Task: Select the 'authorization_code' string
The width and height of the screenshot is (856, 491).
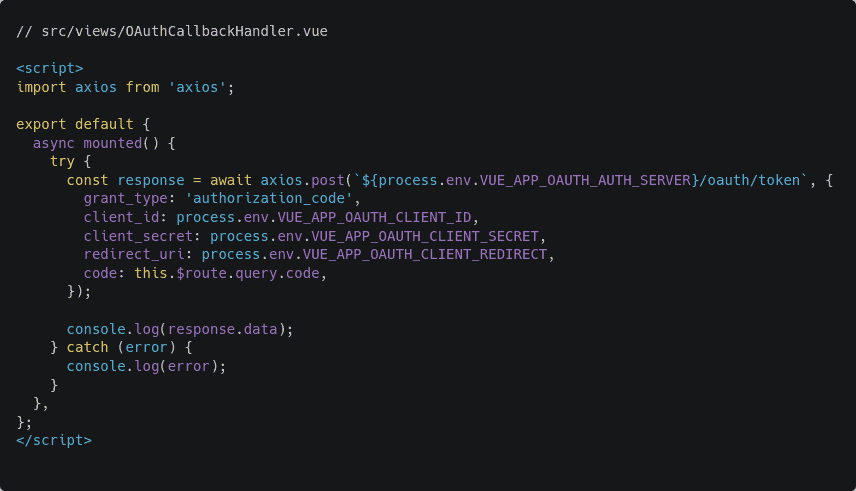Action: pyautogui.click(x=269, y=198)
